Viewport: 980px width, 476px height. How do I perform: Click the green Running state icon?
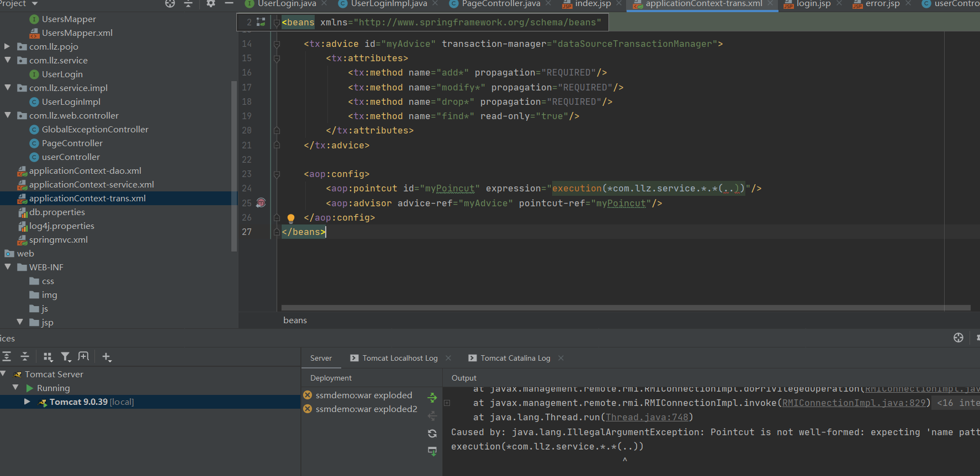[x=30, y=388]
